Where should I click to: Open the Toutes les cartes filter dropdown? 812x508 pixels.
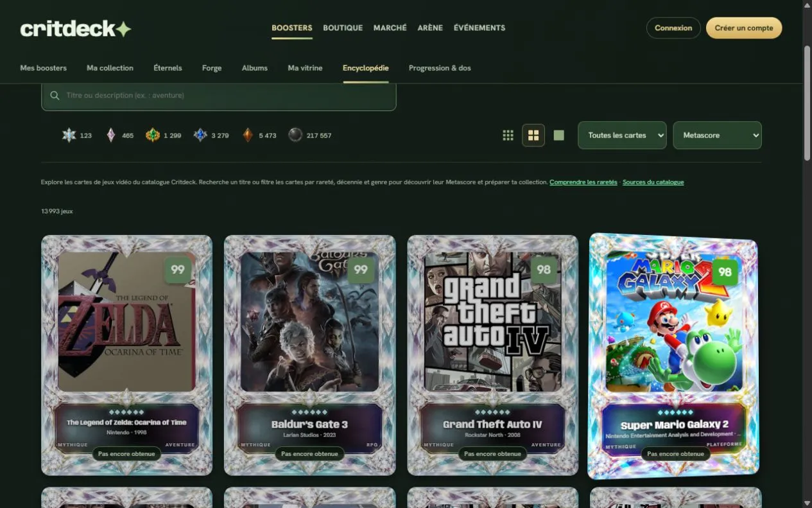[622, 136]
